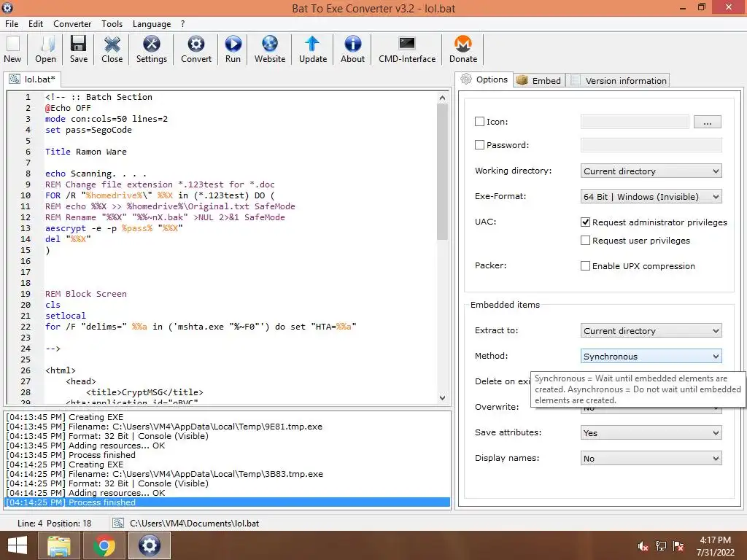Click the Action Center flag icon
The image size is (747, 560).
[x=678, y=546]
